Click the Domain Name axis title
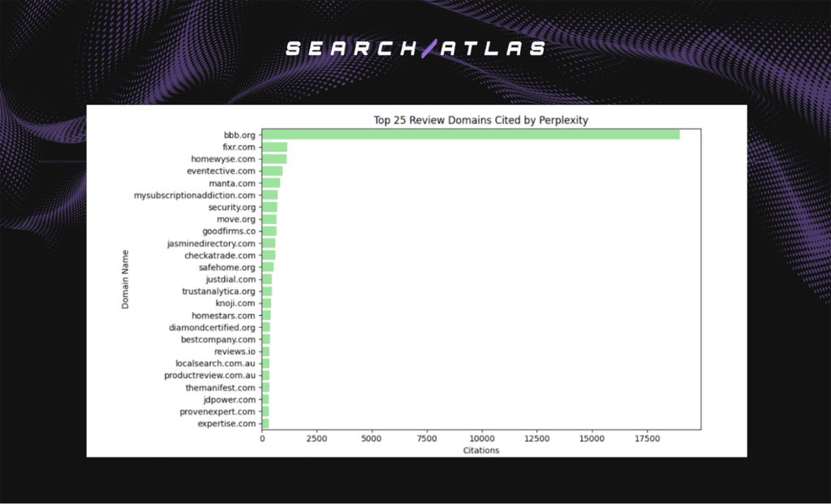Image resolution: width=831 pixels, height=504 pixels. click(124, 278)
